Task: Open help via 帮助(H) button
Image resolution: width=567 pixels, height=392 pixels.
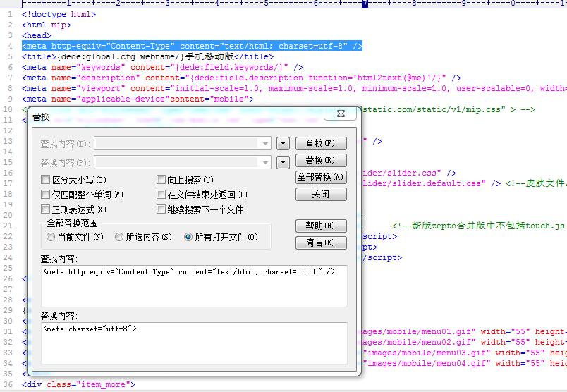Action: (x=320, y=226)
